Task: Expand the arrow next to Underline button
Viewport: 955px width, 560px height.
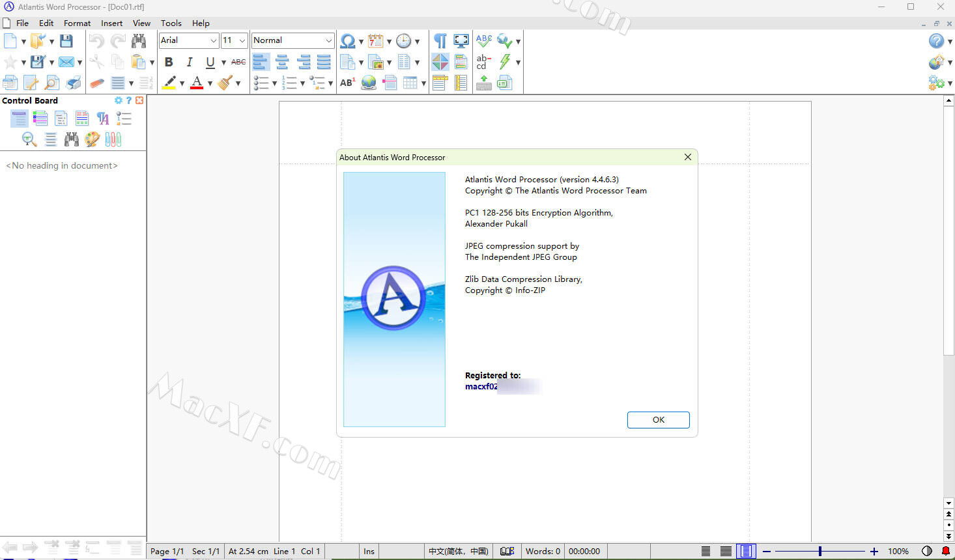Action: coord(223,63)
